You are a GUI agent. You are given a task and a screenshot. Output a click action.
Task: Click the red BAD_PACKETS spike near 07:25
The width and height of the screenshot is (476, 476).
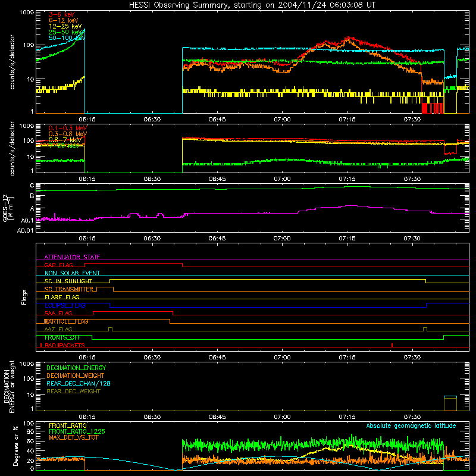(392, 345)
